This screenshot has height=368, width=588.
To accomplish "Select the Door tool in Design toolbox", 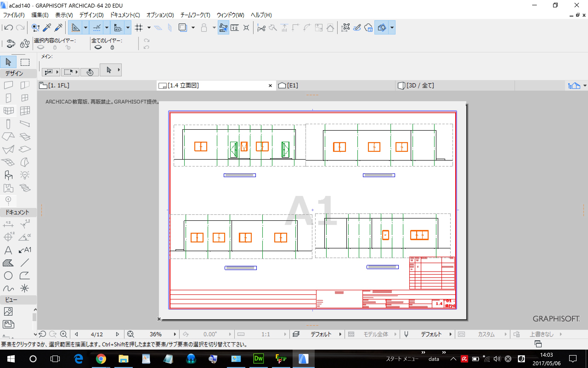I will tap(8, 98).
